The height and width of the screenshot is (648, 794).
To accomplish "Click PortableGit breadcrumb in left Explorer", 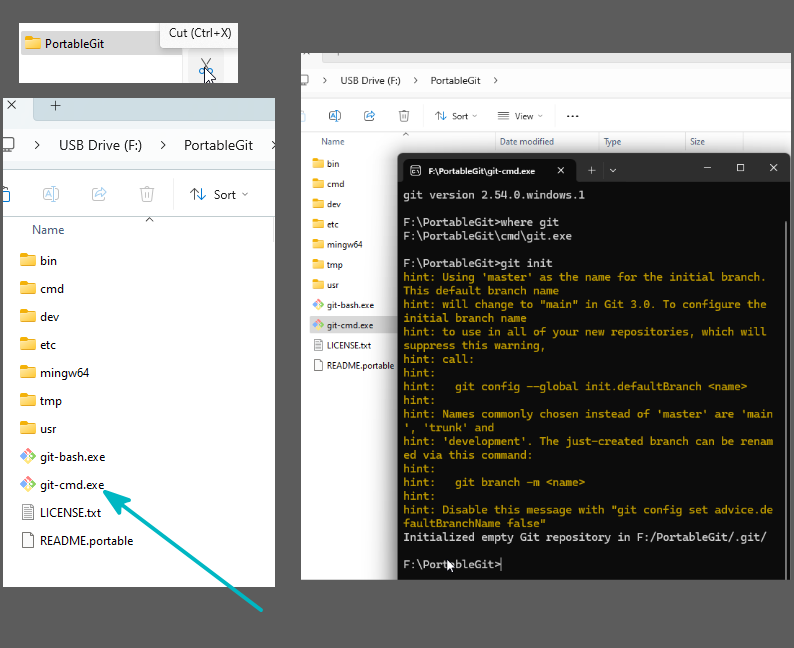I will click(218, 145).
